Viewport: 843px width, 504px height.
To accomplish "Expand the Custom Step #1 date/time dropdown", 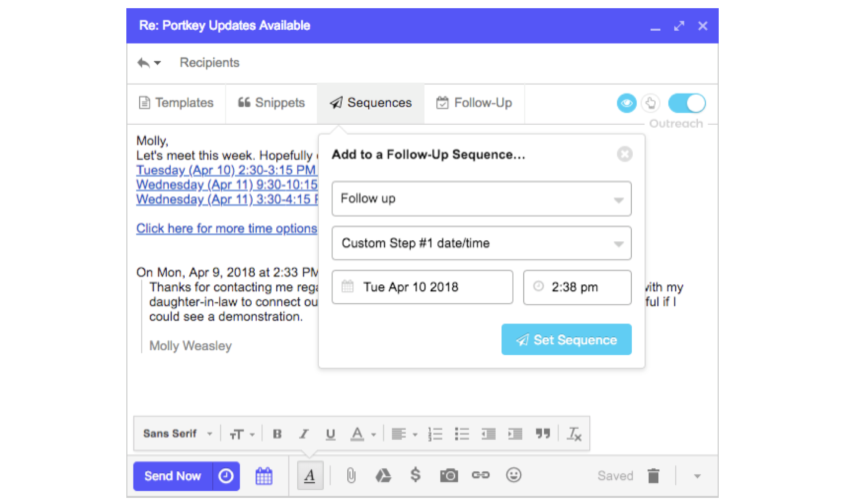I will pos(481,243).
